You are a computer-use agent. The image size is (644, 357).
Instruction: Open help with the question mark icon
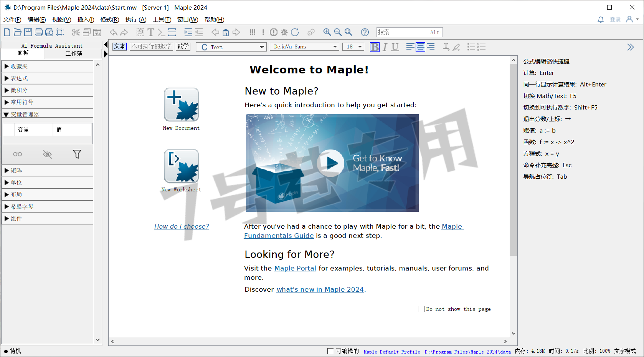(x=365, y=32)
